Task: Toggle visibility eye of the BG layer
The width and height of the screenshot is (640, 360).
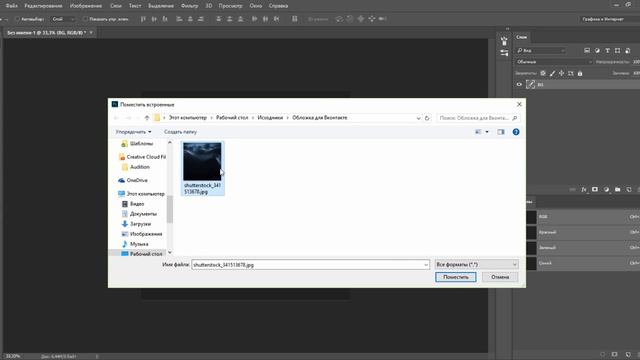Action: point(519,84)
